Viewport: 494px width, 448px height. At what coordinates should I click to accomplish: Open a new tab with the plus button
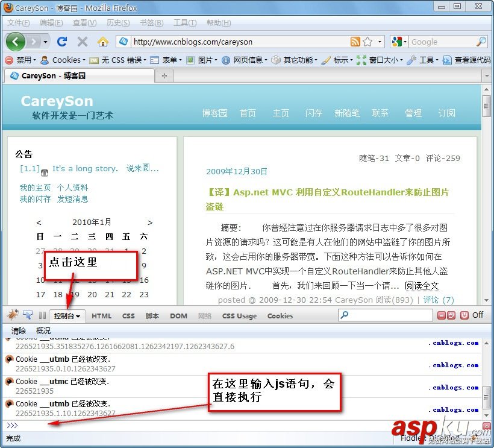[164, 75]
